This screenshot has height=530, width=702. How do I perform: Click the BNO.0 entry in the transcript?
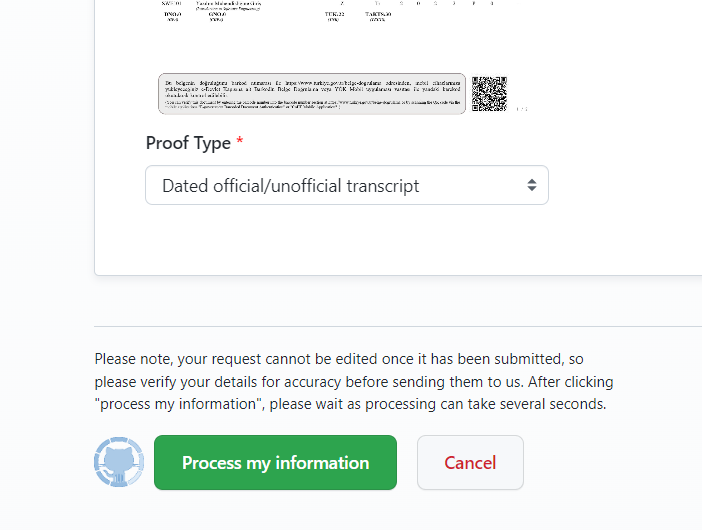pyautogui.click(x=173, y=14)
